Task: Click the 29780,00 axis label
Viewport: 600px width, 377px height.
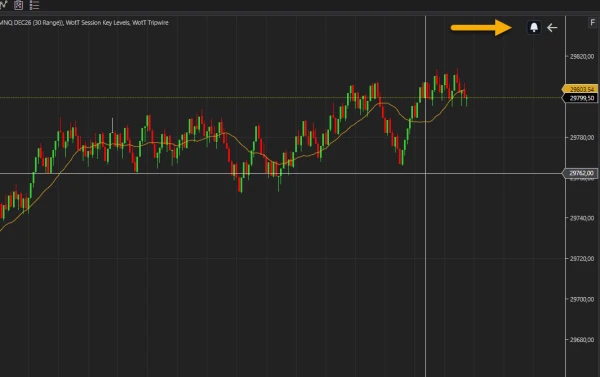Action: (582, 137)
